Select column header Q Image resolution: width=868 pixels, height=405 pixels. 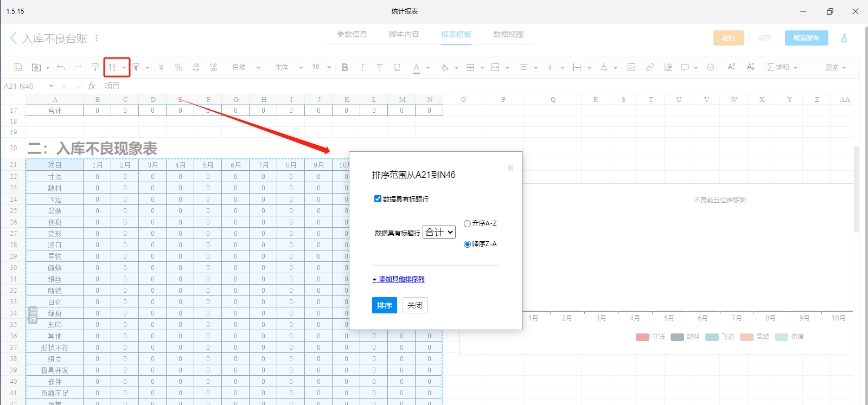pos(553,100)
